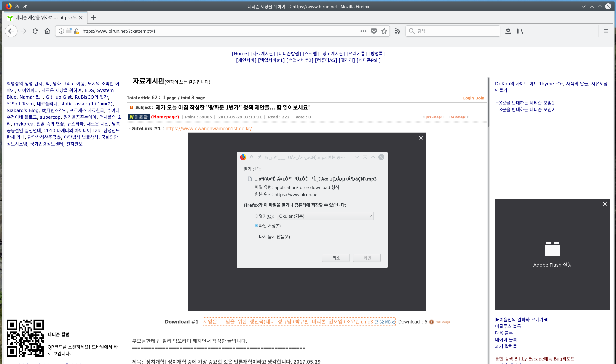
Task: Click the 이윤찬 author name badge
Action: click(x=139, y=117)
